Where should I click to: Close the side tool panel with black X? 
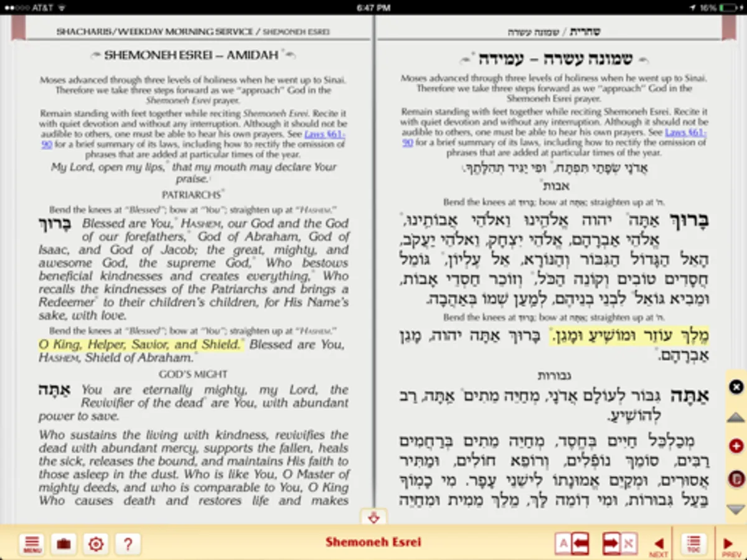736,387
